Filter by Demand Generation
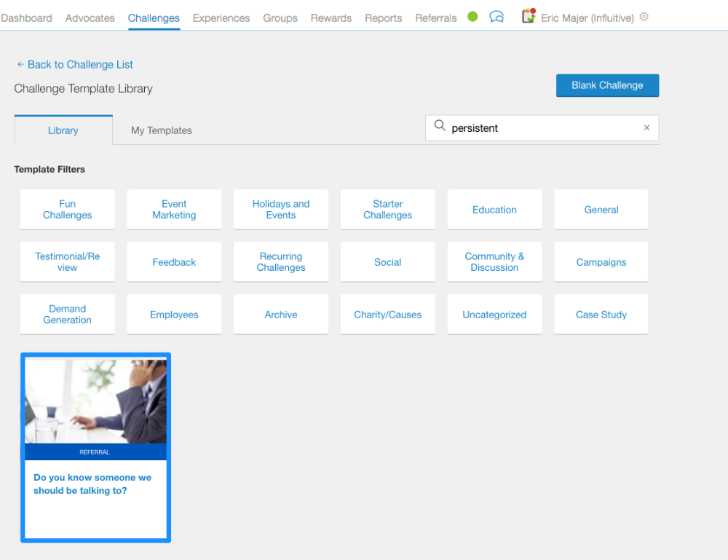The height and width of the screenshot is (560, 728). point(67,315)
